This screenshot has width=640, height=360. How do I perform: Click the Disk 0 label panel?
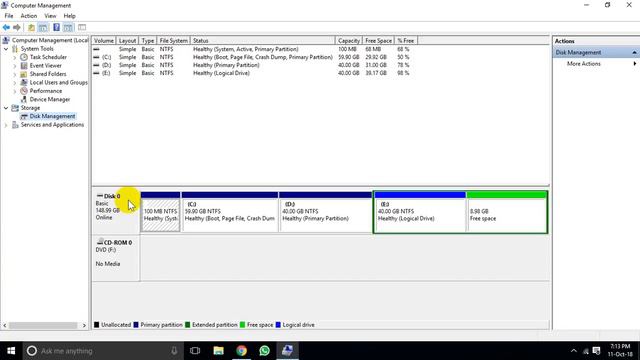point(116,212)
